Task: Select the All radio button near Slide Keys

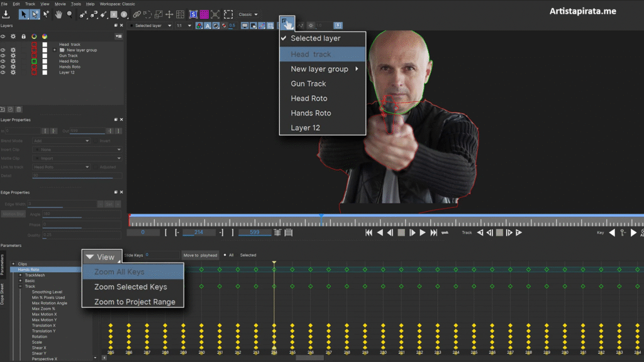Action: (x=225, y=255)
